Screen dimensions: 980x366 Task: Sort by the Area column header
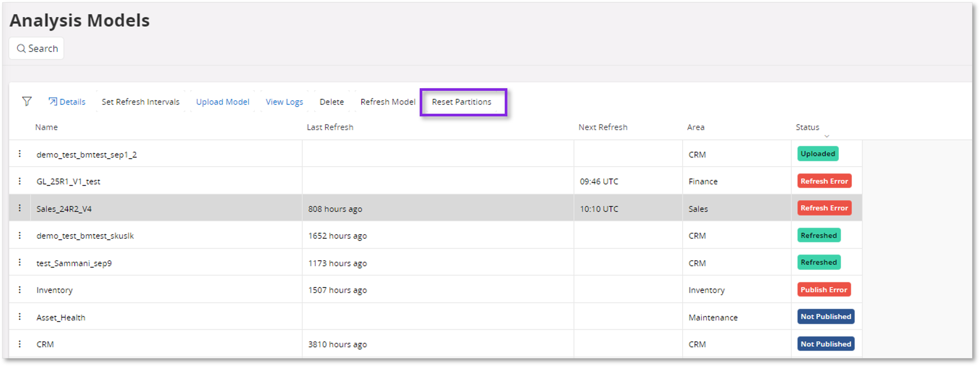(695, 127)
